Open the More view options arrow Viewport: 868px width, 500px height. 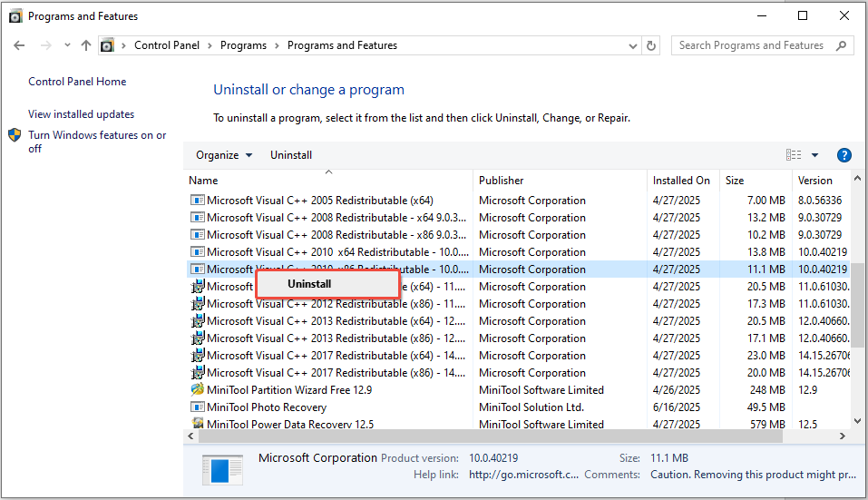(814, 155)
